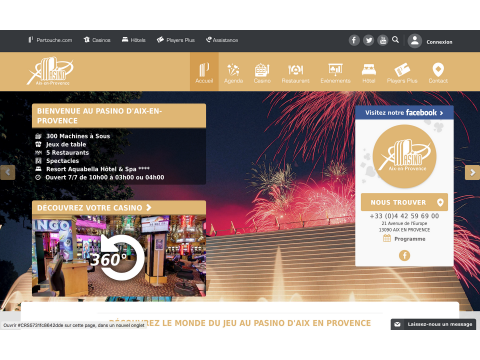Image resolution: width=480 pixels, height=360 pixels.
Task: Click 'Découvrez votre casino' heading arrow
Action: pyautogui.click(x=149, y=208)
